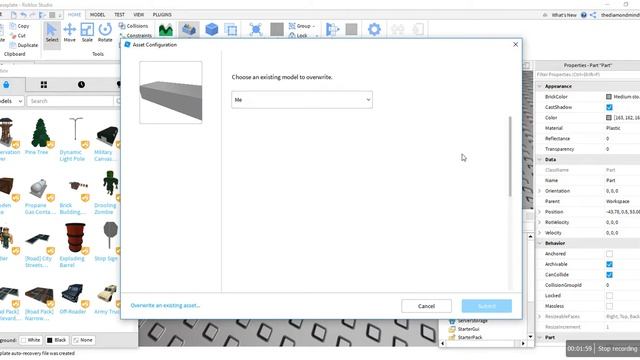Click 'Overwrite an existing asset...' link
This screenshot has width=640, height=360.
[165, 305]
